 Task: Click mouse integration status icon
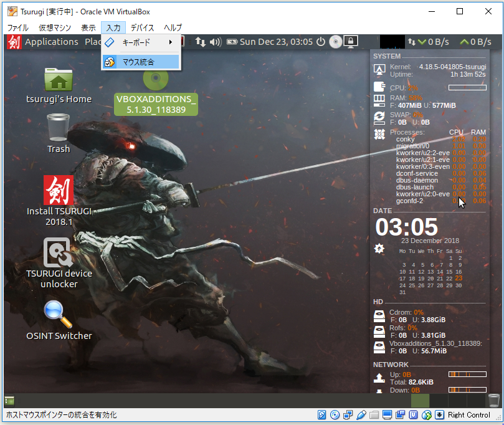427,415
